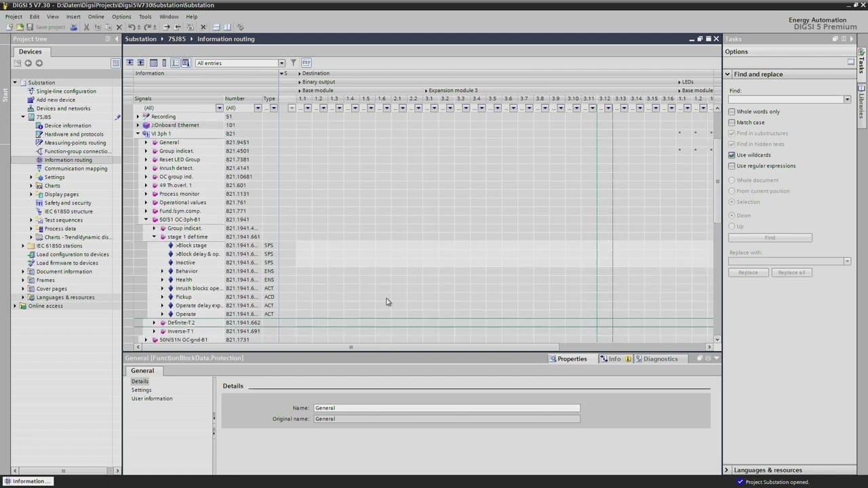Enable the Match case checkbox
The width and height of the screenshot is (868, 488).
732,123
